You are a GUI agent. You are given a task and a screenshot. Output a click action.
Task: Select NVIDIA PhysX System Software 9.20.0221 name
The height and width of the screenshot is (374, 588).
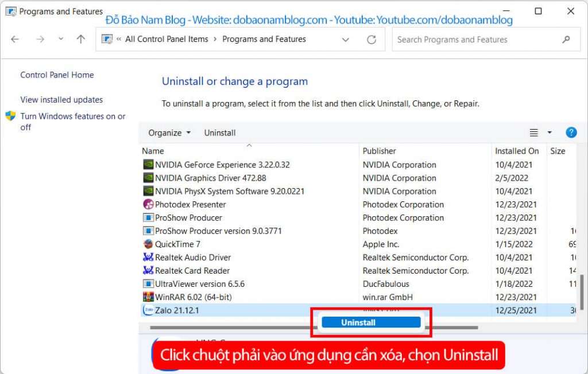[x=230, y=191]
